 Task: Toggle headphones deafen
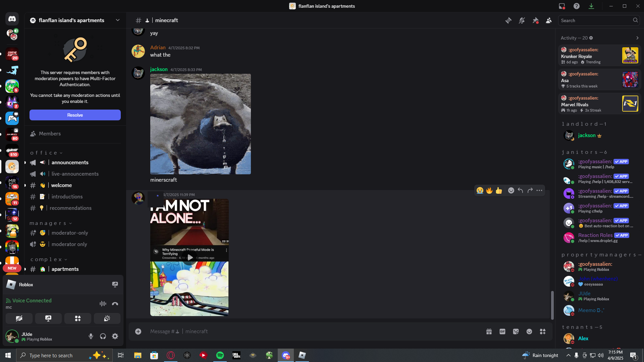(x=103, y=336)
